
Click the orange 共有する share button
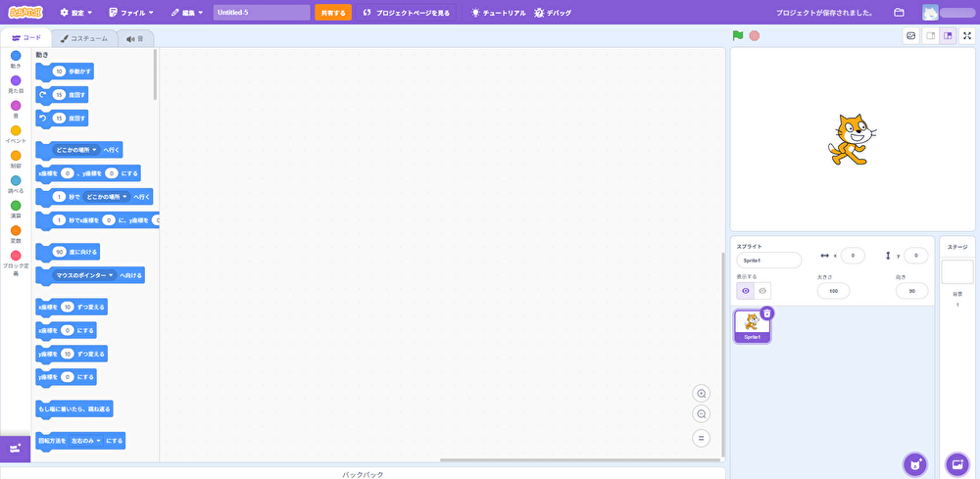[333, 13]
